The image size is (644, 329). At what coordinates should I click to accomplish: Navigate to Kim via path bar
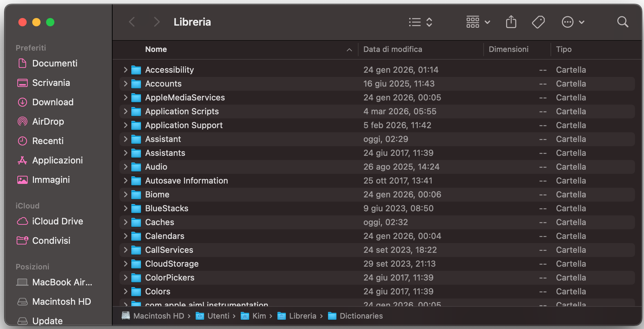(x=258, y=315)
